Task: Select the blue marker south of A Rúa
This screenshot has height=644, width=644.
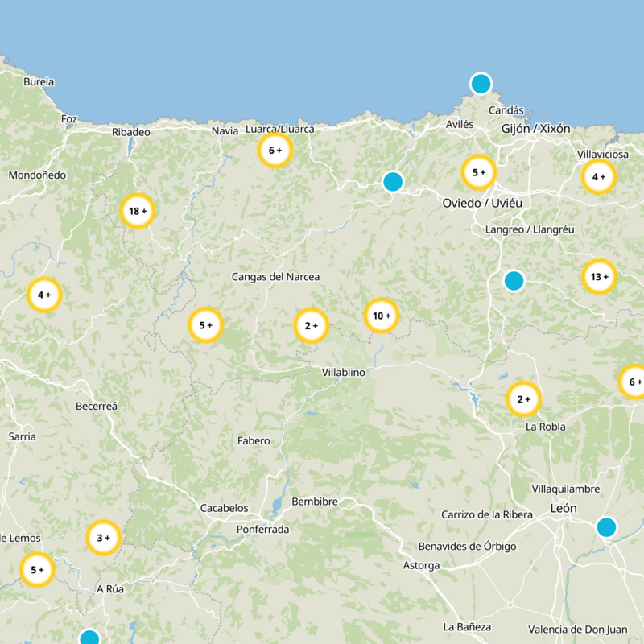Action: click(x=89, y=638)
